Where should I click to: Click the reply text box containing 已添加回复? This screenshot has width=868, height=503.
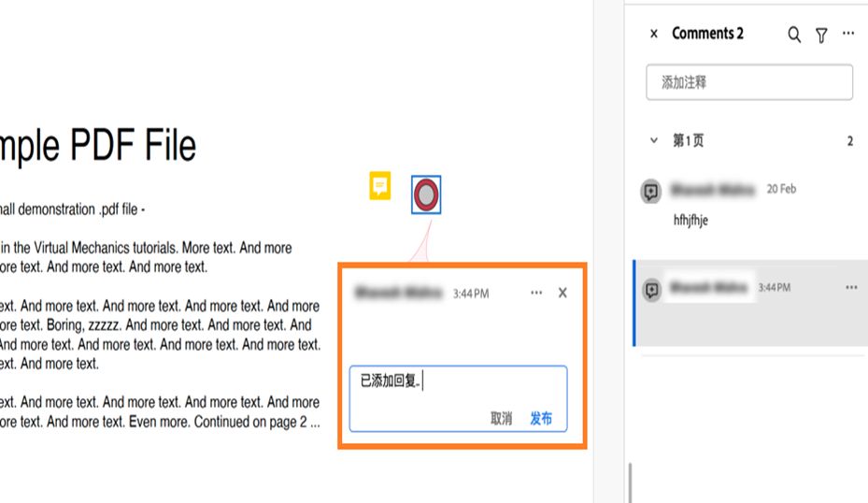coord(459,398)
